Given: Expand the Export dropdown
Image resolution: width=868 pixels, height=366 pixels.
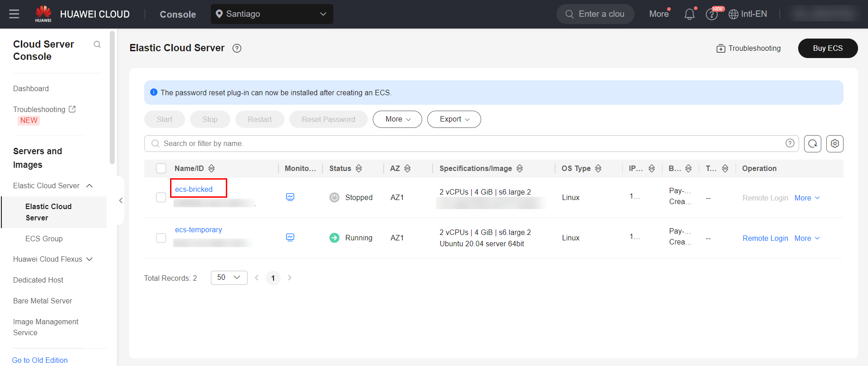Looking at the screenshot, I should [x=454, y=119].
